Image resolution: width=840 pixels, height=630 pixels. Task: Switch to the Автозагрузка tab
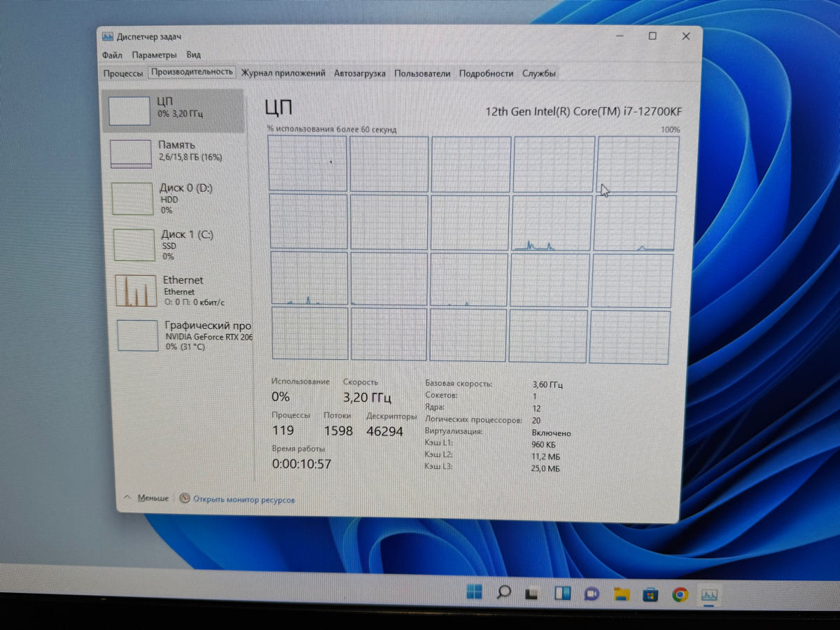coord(360,73)
